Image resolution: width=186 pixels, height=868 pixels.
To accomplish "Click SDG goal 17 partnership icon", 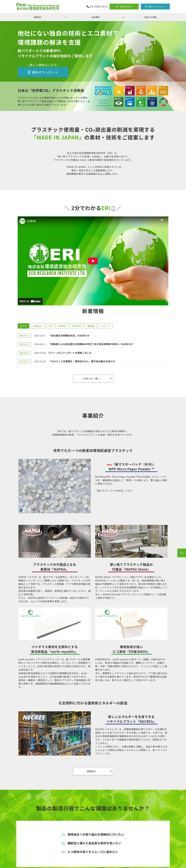I will [152, 102].
